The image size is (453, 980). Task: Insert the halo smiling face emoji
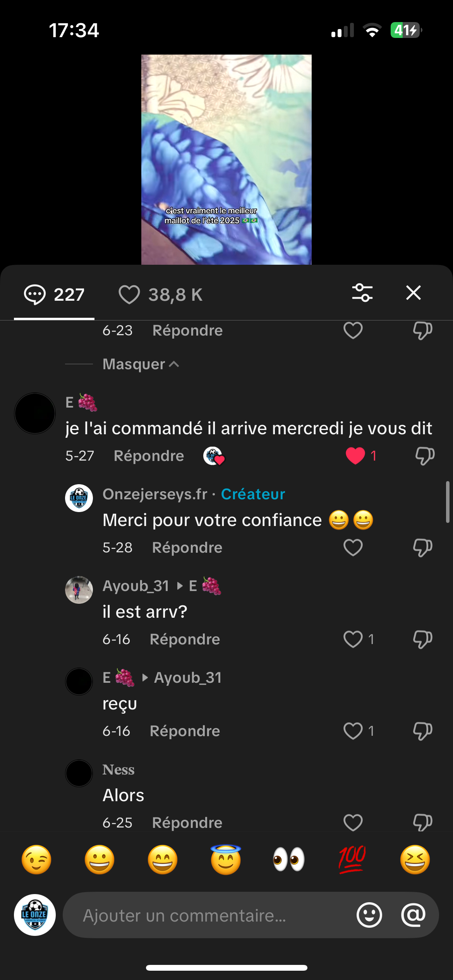pos(226,860)
